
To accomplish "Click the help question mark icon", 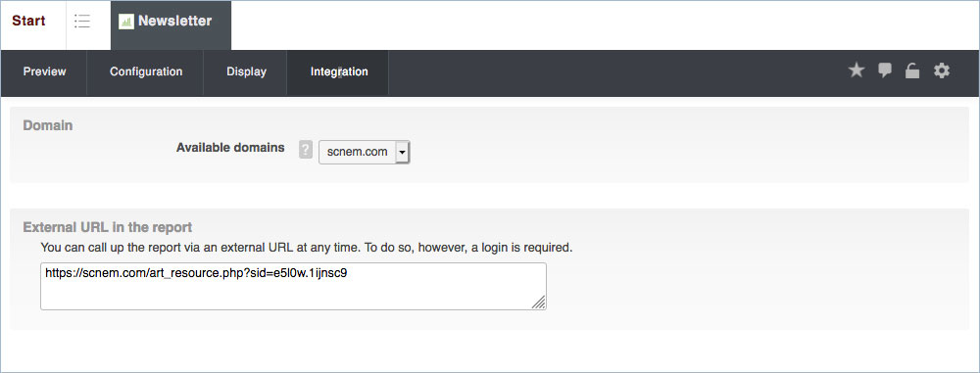I will tap(305, 150).
